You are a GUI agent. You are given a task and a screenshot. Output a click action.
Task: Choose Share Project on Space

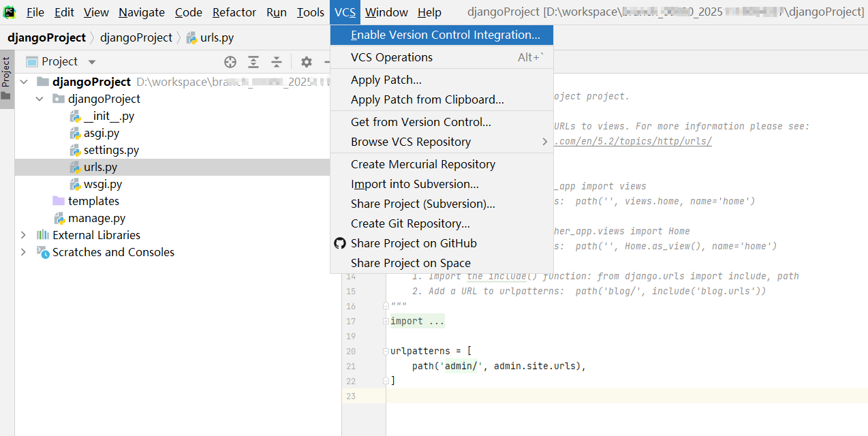(x=441, y=263)
